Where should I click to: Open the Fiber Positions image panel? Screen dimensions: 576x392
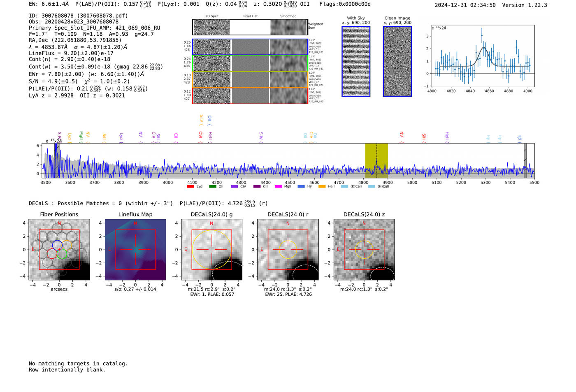(59, 249)
